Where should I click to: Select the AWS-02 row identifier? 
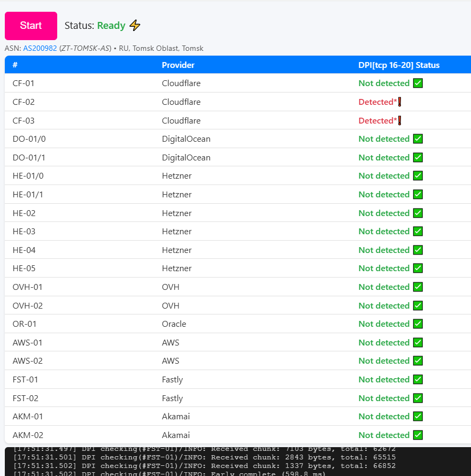pos(28,361)
